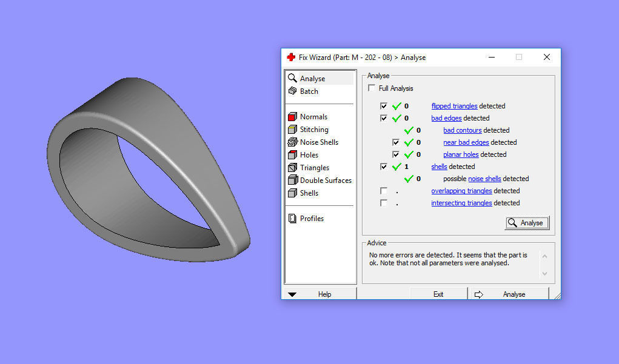619x364 pixels.
Task: Click the Profiles page icon
Action: (292, 218)
